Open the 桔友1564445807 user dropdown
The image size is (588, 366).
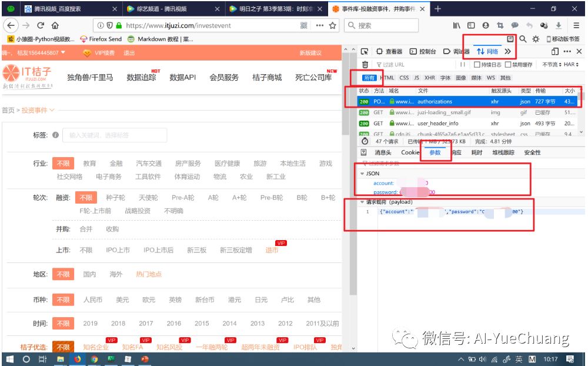[41, 53]
